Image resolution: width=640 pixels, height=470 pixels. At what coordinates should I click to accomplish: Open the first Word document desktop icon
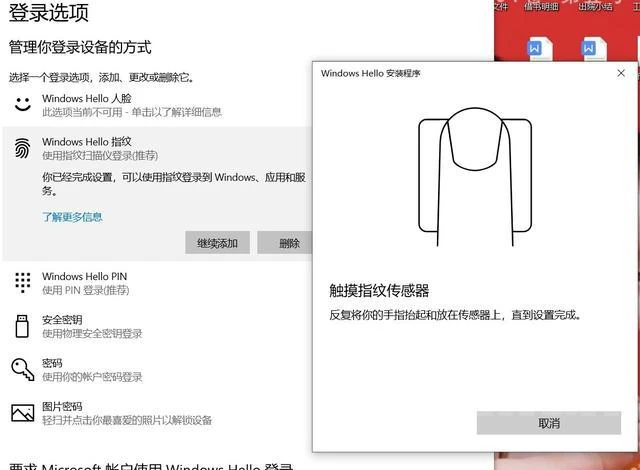(539, 49)
